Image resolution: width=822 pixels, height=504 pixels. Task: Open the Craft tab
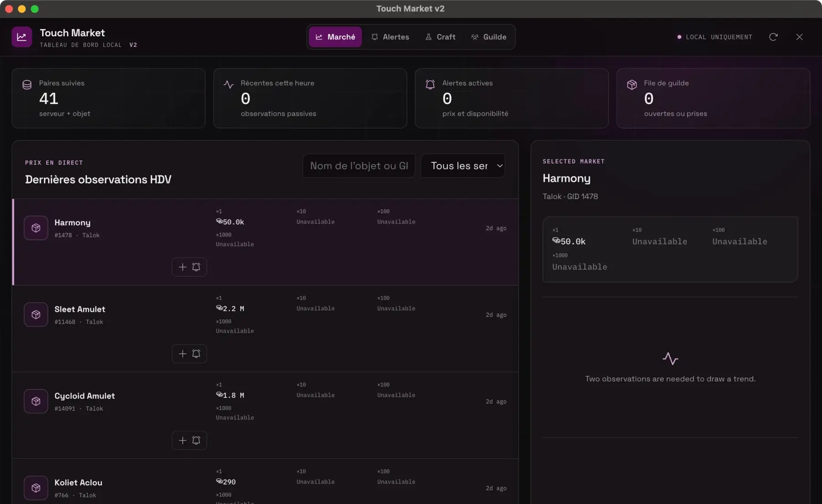[x=441, y=37]
